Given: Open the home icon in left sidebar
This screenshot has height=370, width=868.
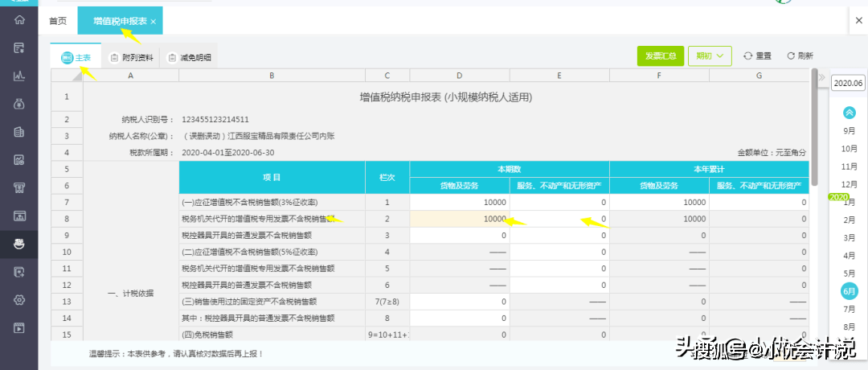Looking at the screenshot, I should click(x=18, y=19).
